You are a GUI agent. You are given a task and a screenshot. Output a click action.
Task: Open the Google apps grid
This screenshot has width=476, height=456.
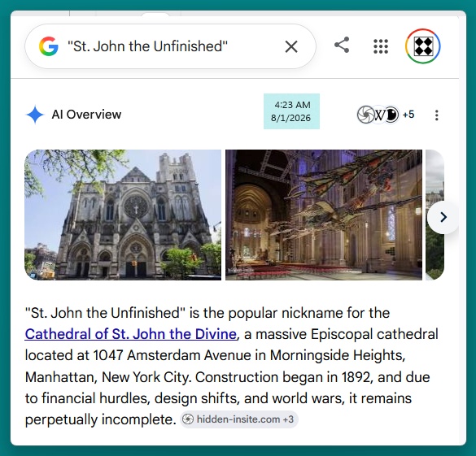point(381,46)
